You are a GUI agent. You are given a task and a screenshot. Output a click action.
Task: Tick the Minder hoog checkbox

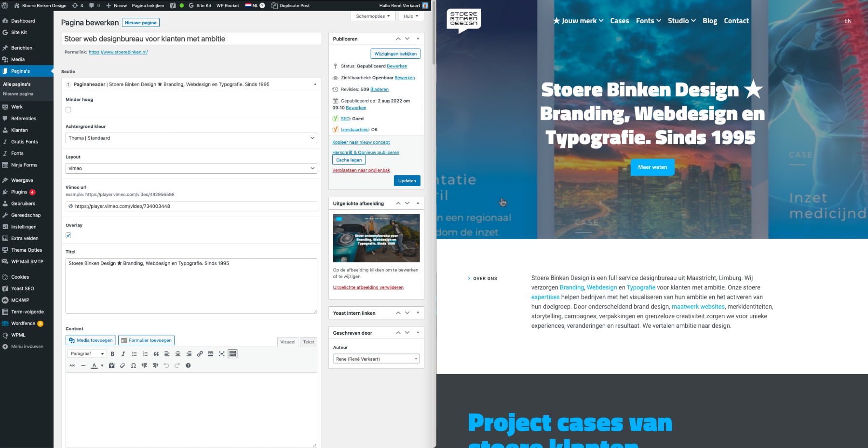pyautogui.click(x=68, y=109)
